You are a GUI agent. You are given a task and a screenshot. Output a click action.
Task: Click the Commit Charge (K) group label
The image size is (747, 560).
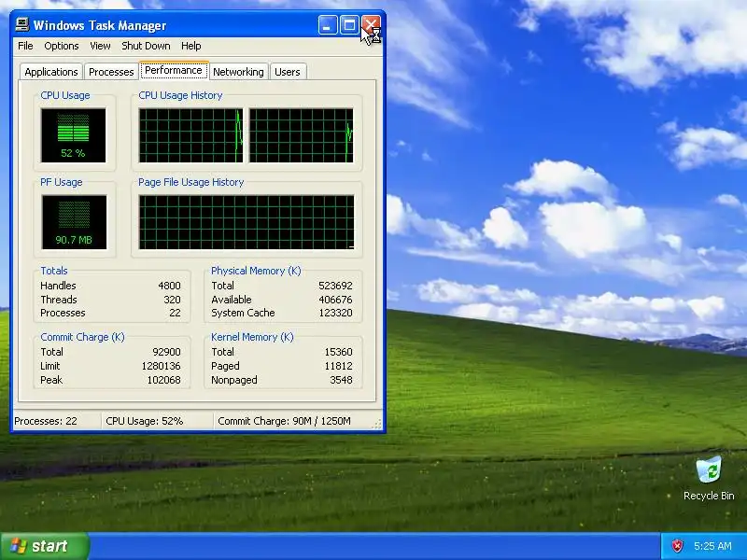pyautogui.click(x=82, y=337)
